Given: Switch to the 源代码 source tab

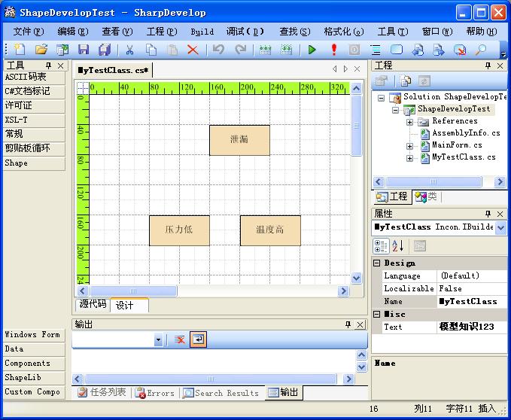Looking at the screenshot, I should (x=93, y=304).
